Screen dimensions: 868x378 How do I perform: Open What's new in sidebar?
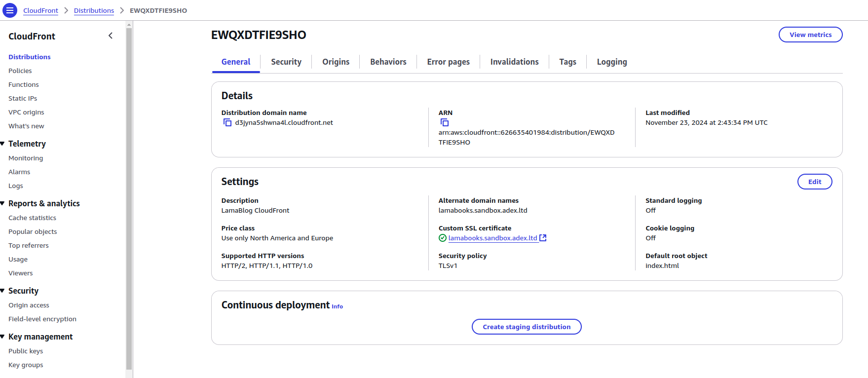[26, 126]
